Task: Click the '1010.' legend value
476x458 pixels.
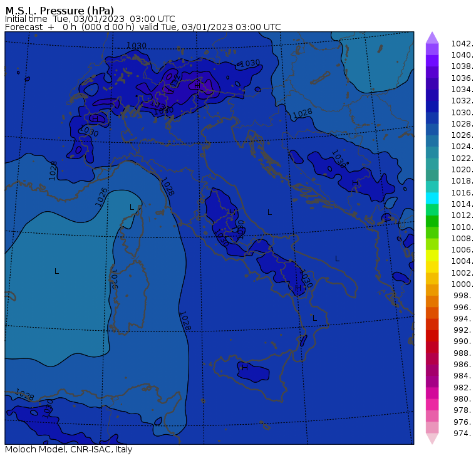Action: [462, 227]
